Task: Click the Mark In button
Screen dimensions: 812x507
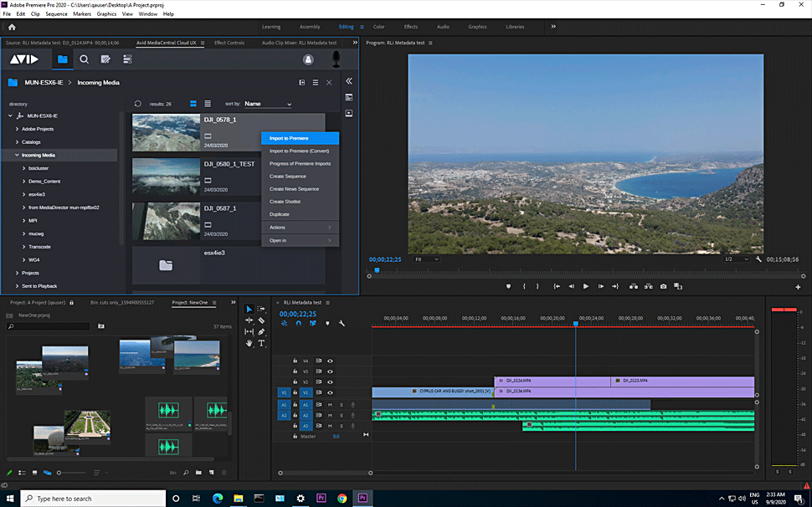Action: click(x=524, y=287)
